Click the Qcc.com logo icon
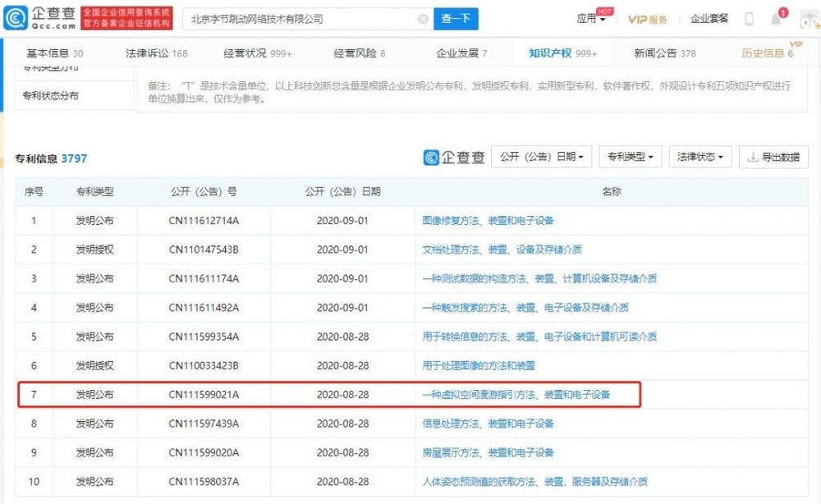Viewport: 821px width, 504px height. click(16, 18)
